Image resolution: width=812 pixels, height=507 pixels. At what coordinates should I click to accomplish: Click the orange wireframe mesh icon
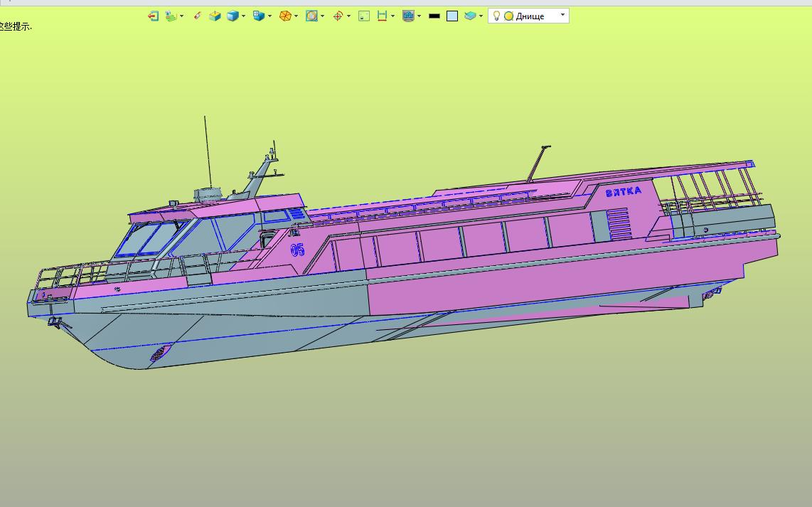point(285,16)
